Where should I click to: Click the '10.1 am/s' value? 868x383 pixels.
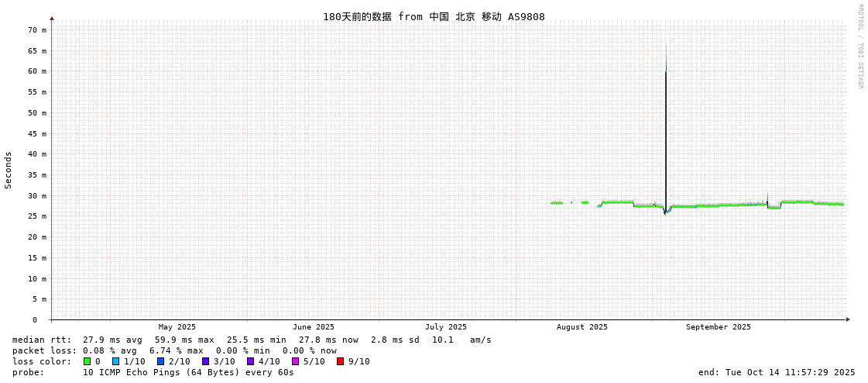[461, 340]
